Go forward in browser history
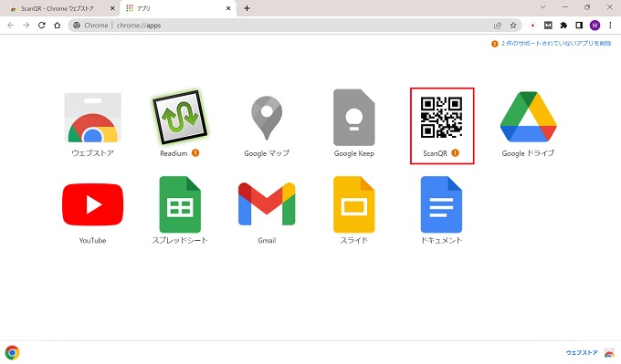The image size is (621, 364). pyautogui.click(x=26, y=26)
